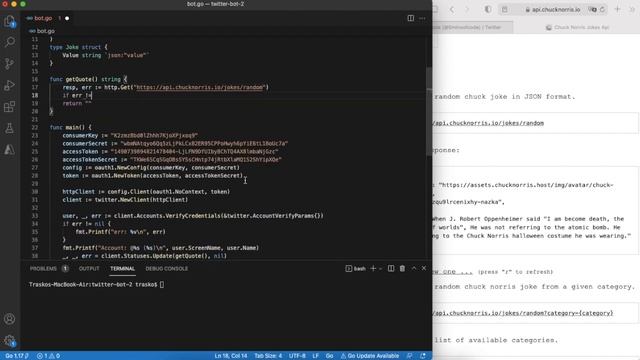This screenshot has width=640, height=360.
Task: Select Go language mode in status bar
Action: click(329, 356)
